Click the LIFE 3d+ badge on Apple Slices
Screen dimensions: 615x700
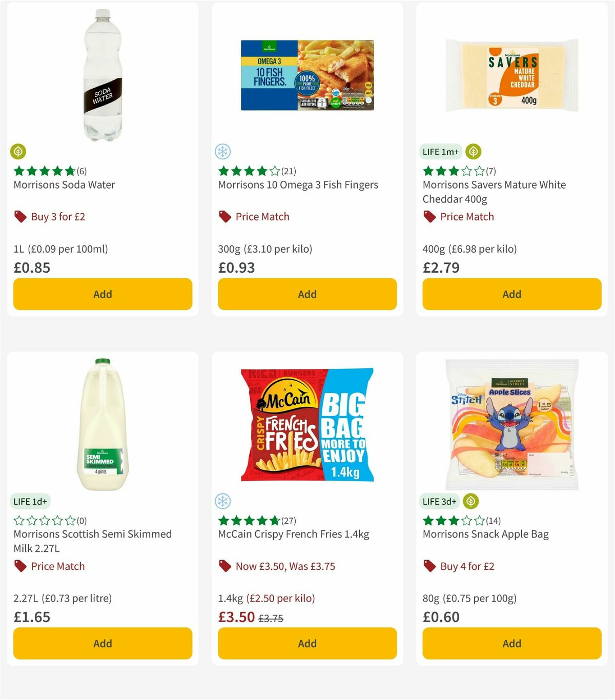tap(440, 501)
